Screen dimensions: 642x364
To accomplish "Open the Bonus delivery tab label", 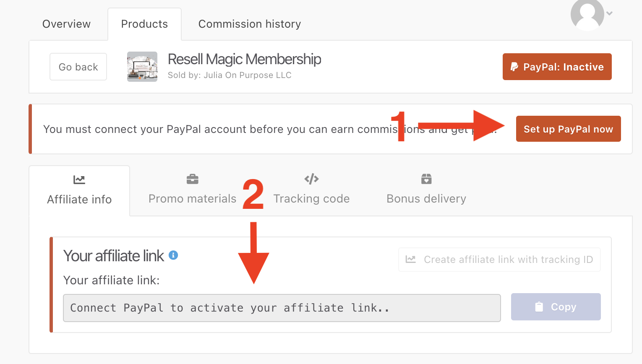I will click(x=426, y=199).
